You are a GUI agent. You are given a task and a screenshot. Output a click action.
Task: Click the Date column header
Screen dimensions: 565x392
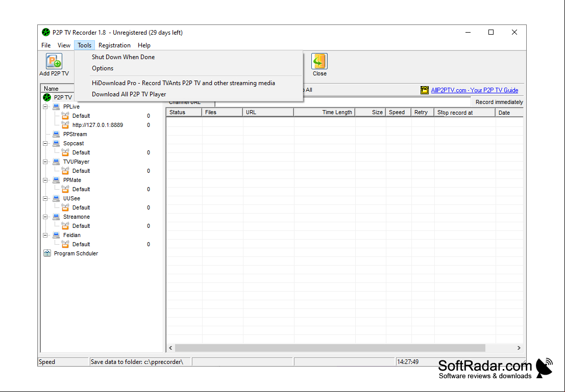pyautogui.click(x=509, y=112)
